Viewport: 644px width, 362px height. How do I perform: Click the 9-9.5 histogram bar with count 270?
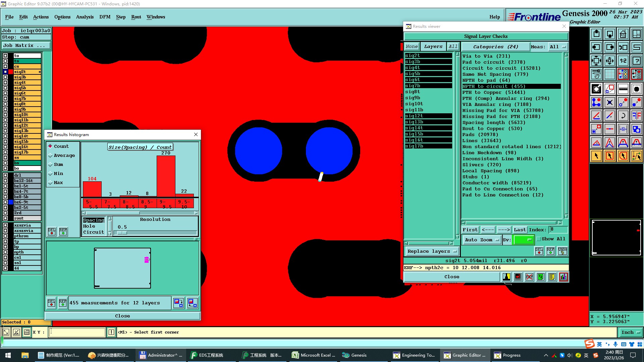coord(166,176)
